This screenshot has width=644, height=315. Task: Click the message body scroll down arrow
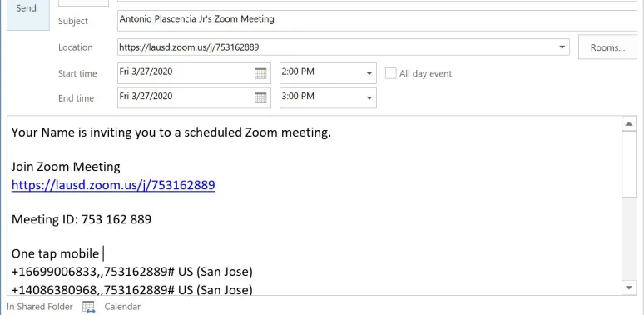[629, 287]
